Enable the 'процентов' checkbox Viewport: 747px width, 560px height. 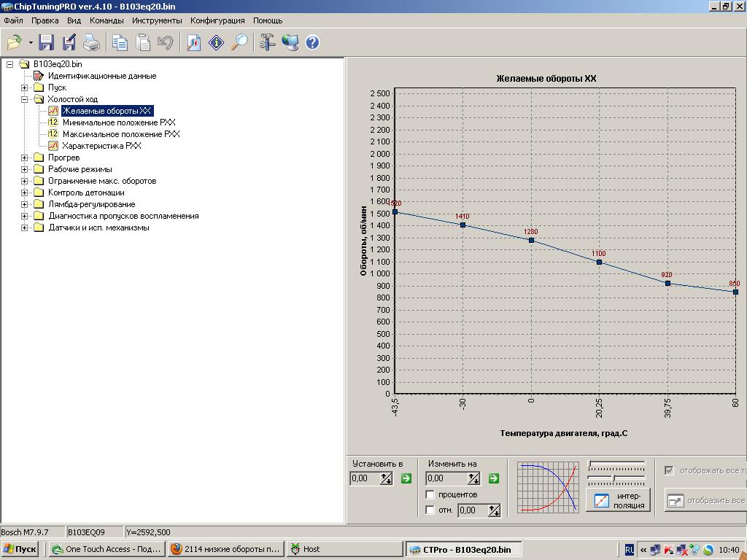point(430,495)
